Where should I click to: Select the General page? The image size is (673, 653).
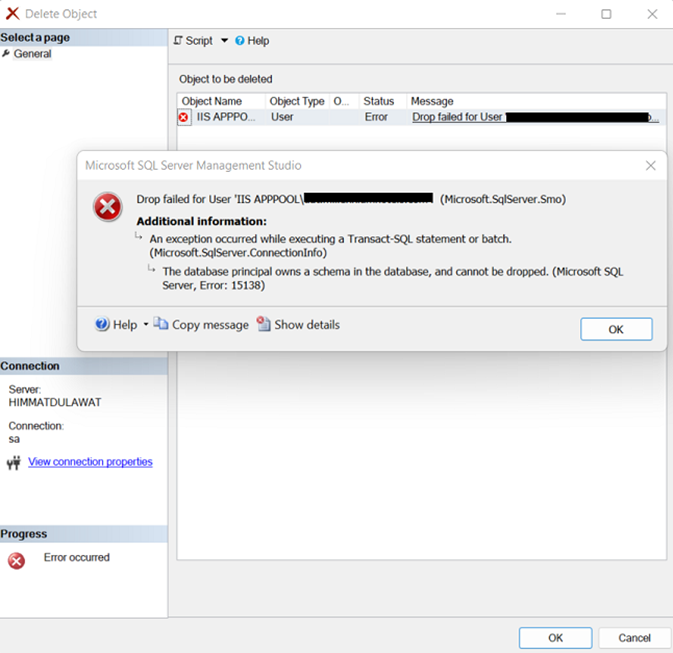(x=32, y=54)
